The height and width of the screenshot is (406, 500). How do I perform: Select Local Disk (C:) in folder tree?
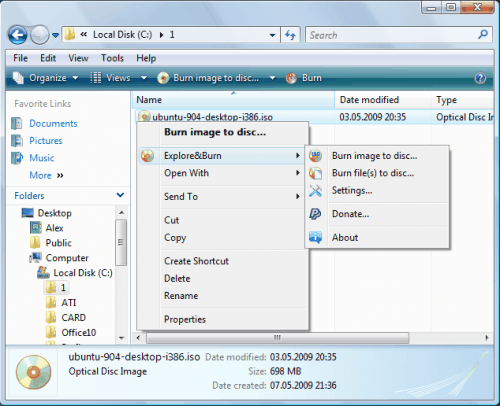[x=83, y=273]
